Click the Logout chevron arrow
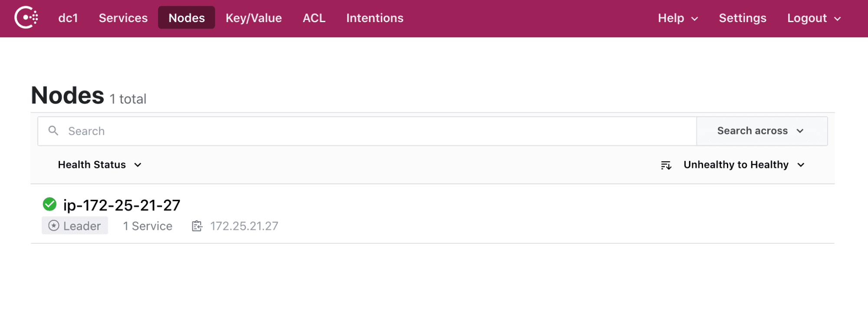The width and height of the screenshot is (868, 317). click(x=838, y=19)
